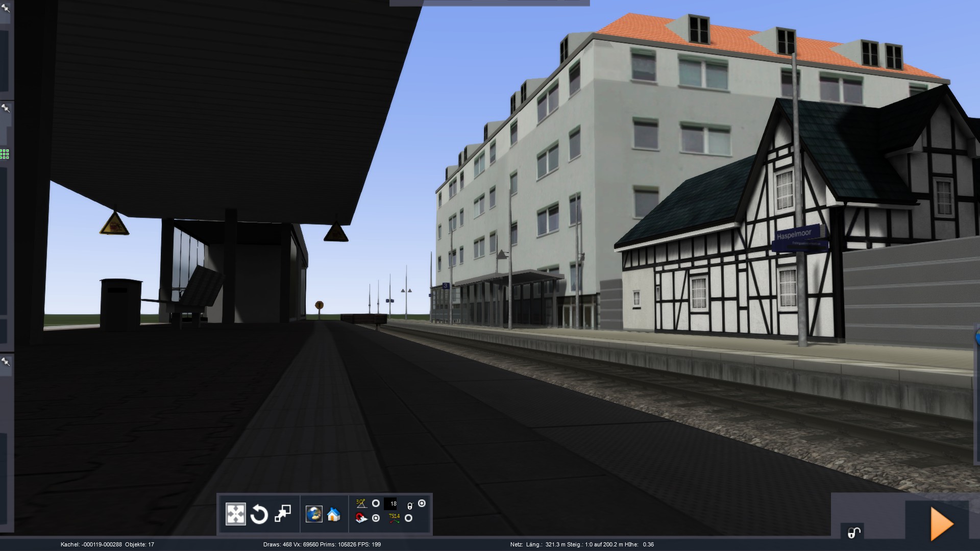Viewport: 980px width, 551px height.
Task: Click the small padlock icon near the 18 field
Action: point(409,506)
